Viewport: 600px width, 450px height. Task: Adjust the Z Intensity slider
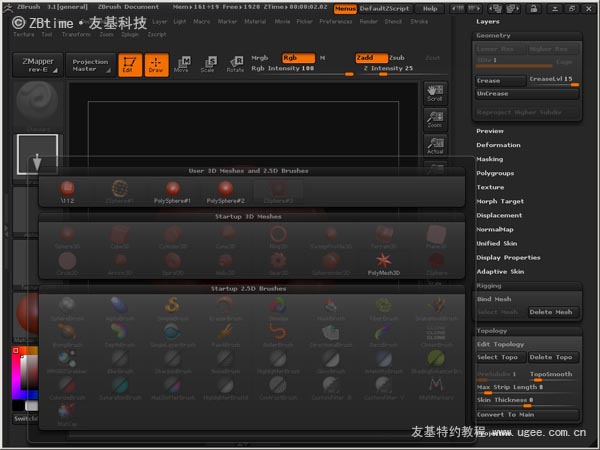tap(404, 70)
